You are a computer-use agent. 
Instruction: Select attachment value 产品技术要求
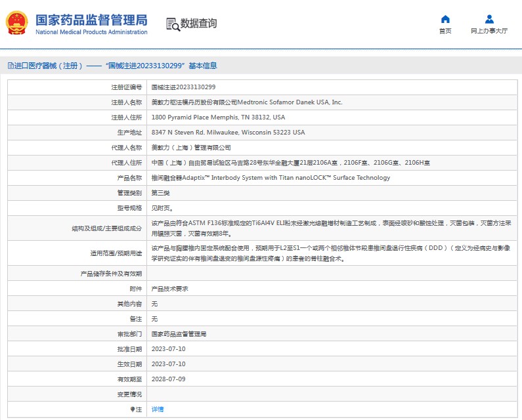click(x=170, y=289)
